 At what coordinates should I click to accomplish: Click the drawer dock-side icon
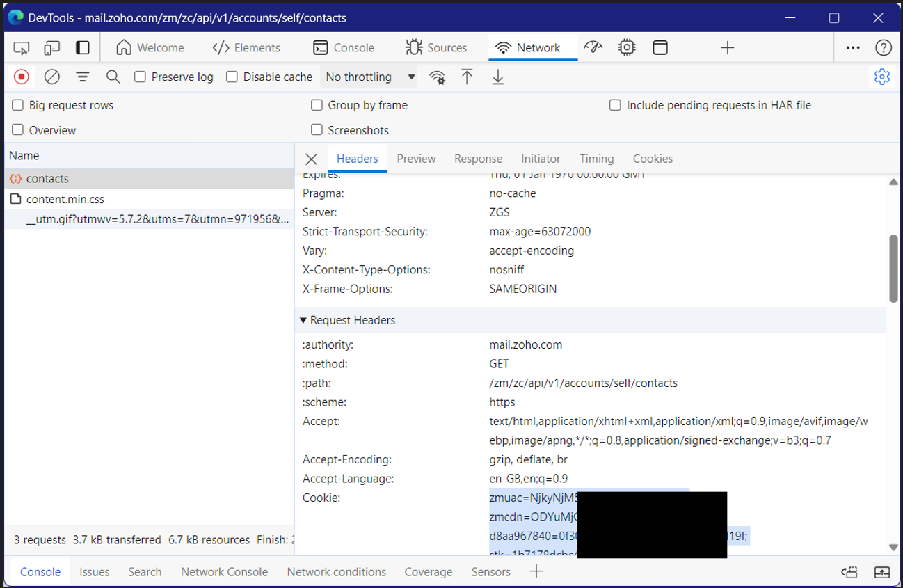[849, 572]
